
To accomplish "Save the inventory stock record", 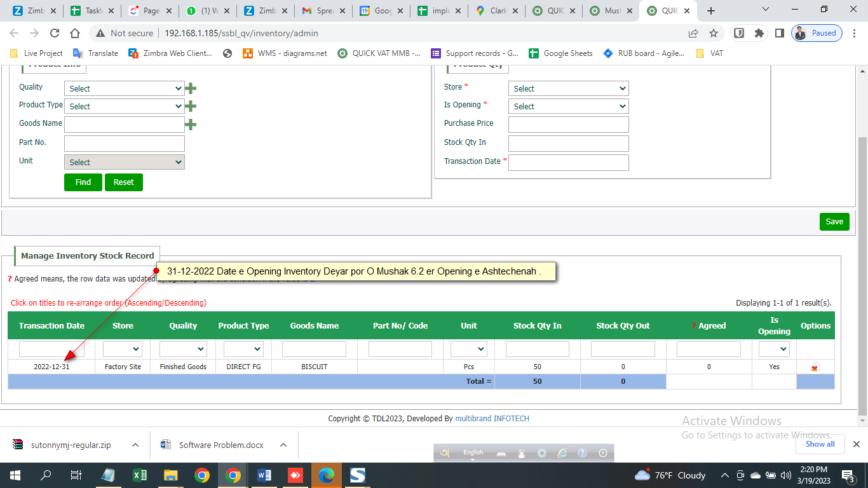I will (834, 222).
